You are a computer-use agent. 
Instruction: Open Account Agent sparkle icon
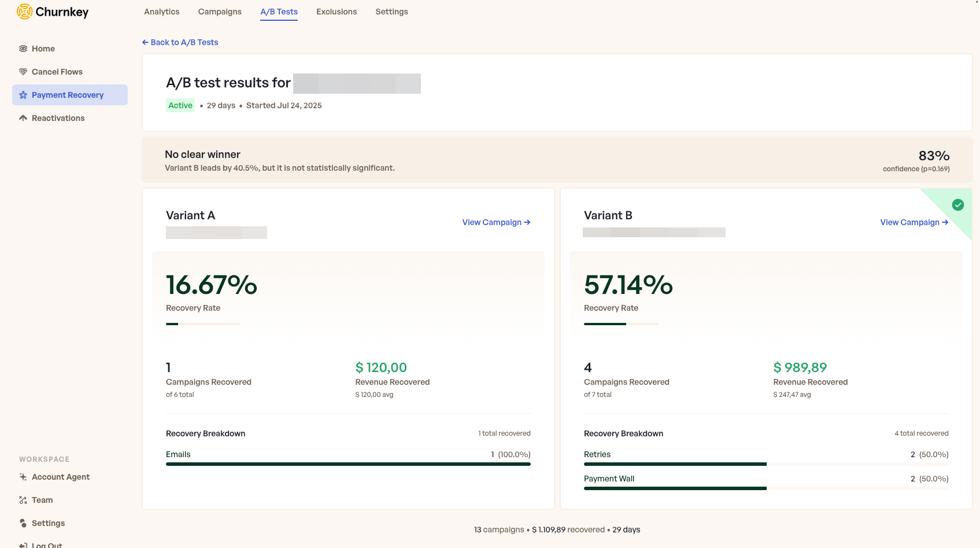click(x=23, y=477)
